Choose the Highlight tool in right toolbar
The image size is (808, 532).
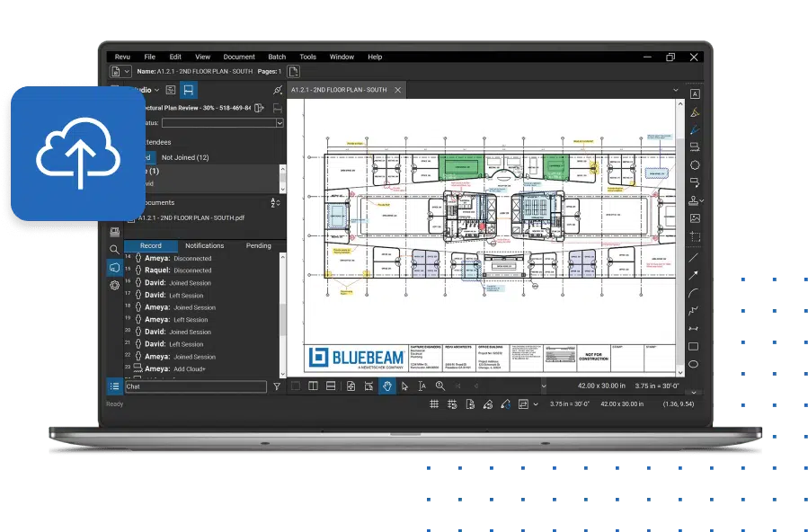695,111
